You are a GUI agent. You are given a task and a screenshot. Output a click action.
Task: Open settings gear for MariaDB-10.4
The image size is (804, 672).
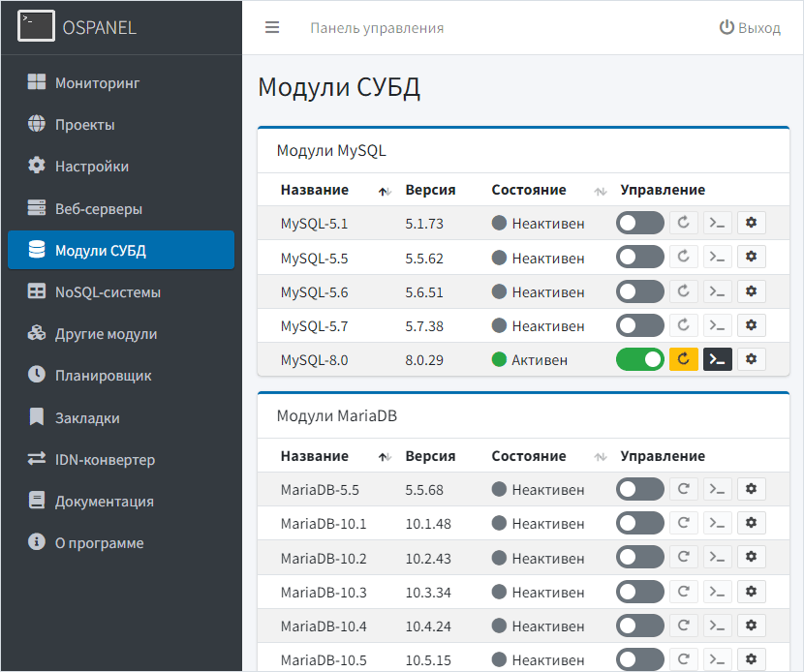pos(751,626)
